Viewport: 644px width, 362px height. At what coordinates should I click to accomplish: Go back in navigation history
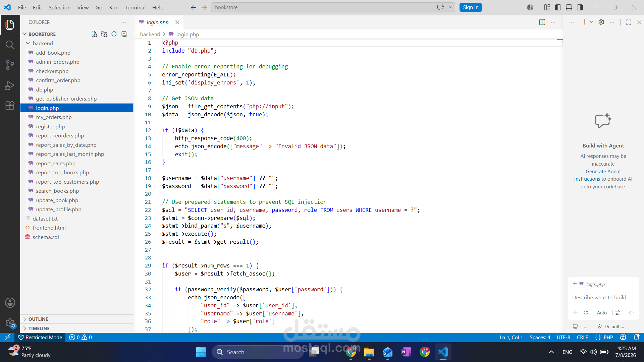click(193, 7)
